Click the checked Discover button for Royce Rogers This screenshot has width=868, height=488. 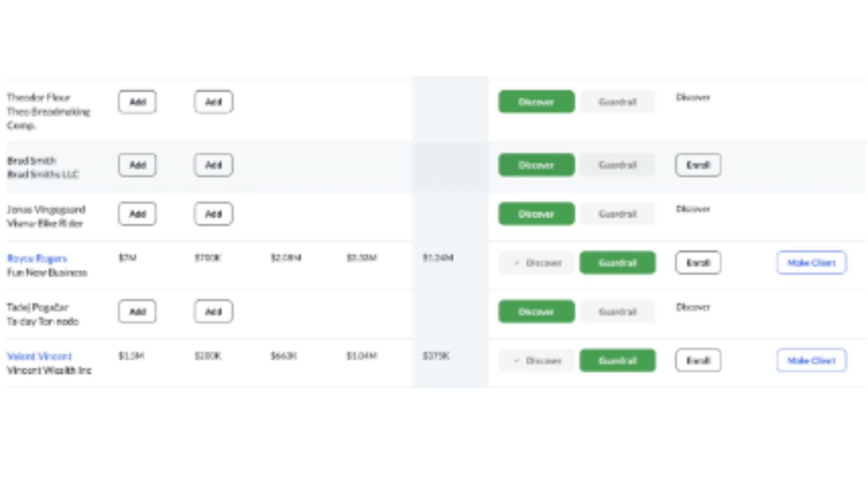(536, 263)
